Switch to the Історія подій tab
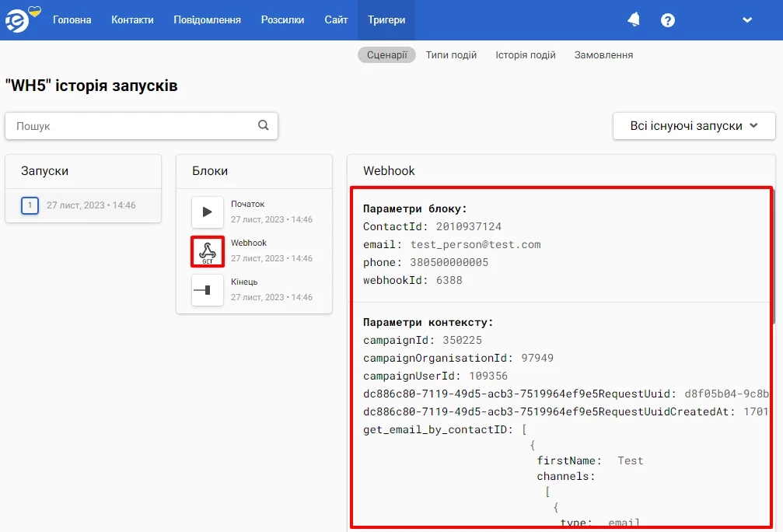Image resolution: width=783 pixels, height=532 pixels. tap(526, 55)
